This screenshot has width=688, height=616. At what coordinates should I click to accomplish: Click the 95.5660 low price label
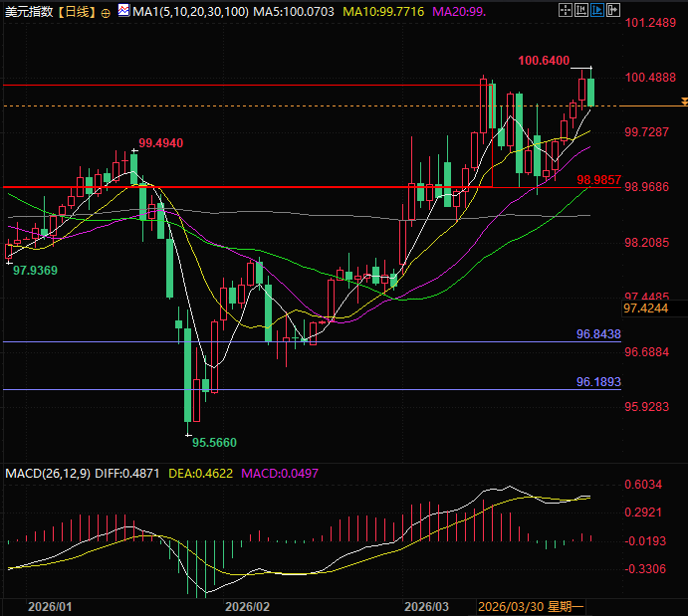point(214,443)
